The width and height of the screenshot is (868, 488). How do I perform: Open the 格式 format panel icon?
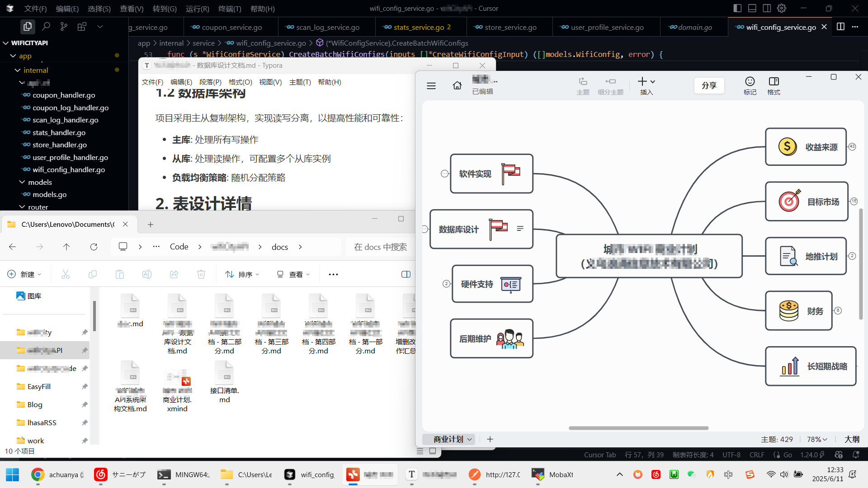774,82
